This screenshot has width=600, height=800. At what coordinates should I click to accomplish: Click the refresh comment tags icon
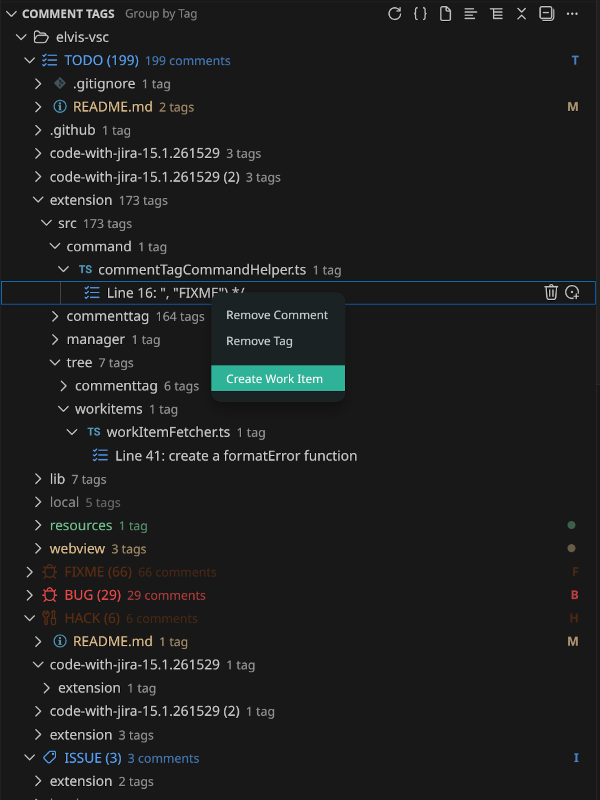pos(394,14)
